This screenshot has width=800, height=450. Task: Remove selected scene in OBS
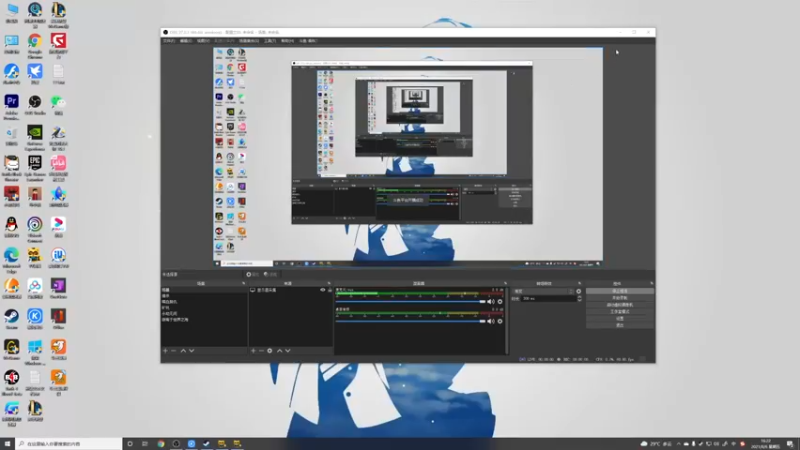(173, 351)
